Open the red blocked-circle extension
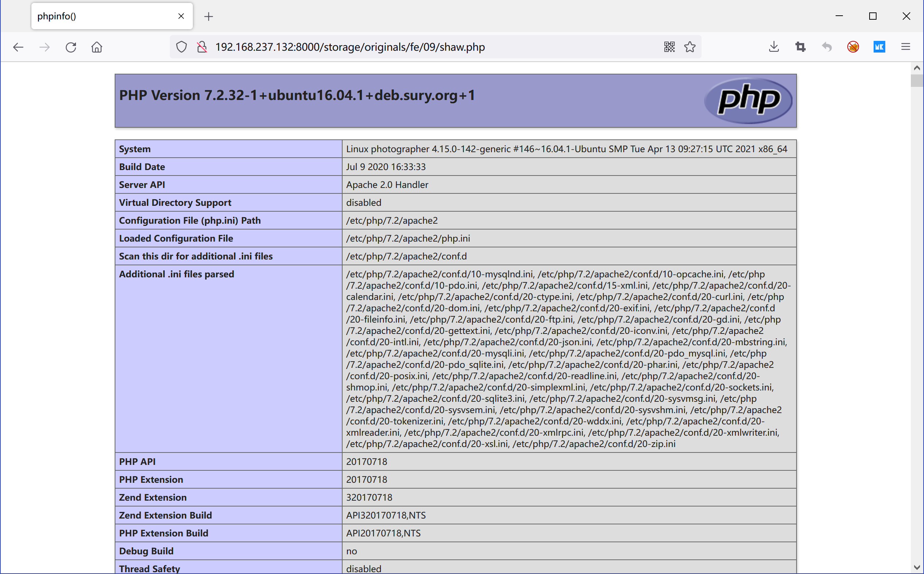 coord(853,47)
